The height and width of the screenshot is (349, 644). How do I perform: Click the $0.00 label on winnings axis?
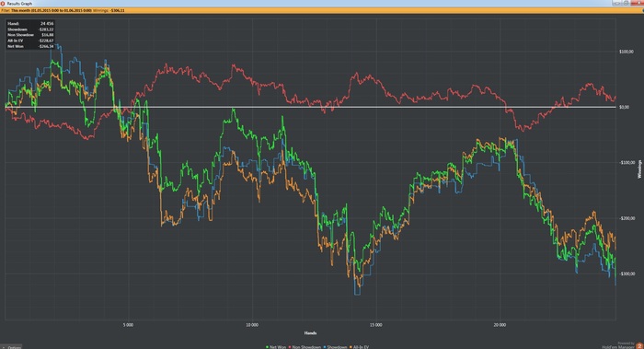(625, 107)
